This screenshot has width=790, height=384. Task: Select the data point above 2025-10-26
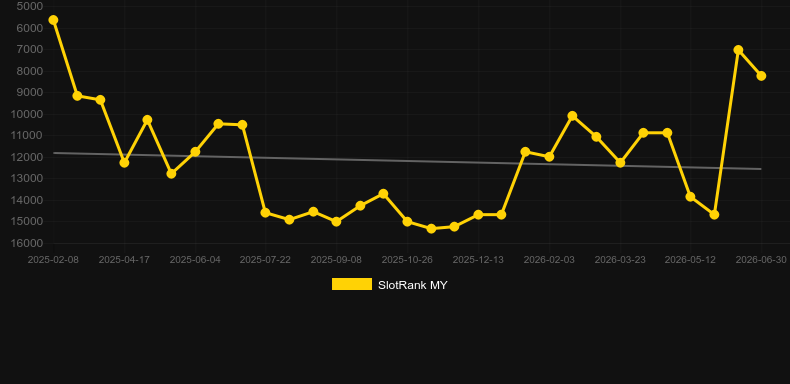[x=407, y=221]
